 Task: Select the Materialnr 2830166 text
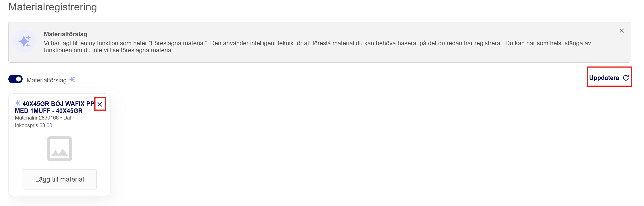pos(37,118)
